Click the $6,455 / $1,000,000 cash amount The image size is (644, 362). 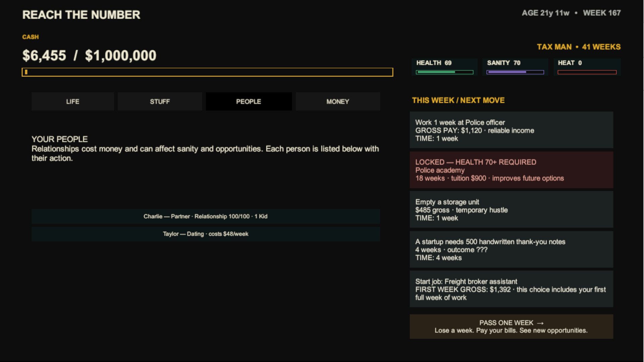(x=89, y=56)
